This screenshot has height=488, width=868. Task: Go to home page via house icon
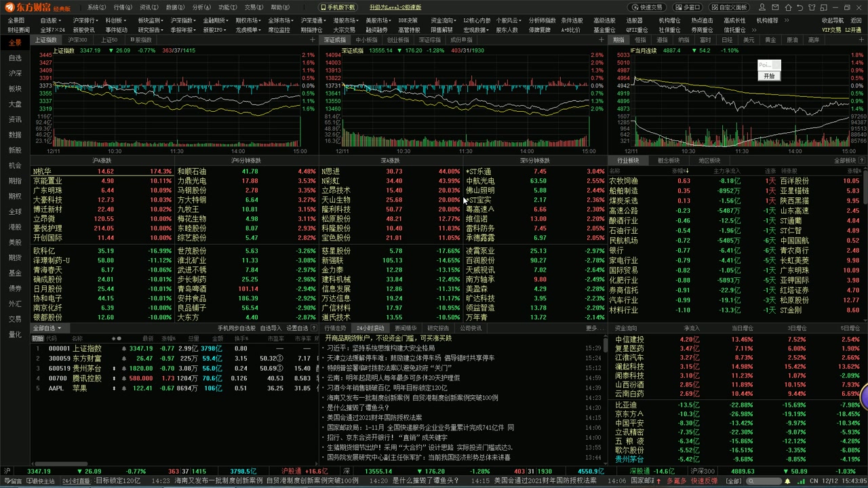pyautogui.click(x=787, y=7)
